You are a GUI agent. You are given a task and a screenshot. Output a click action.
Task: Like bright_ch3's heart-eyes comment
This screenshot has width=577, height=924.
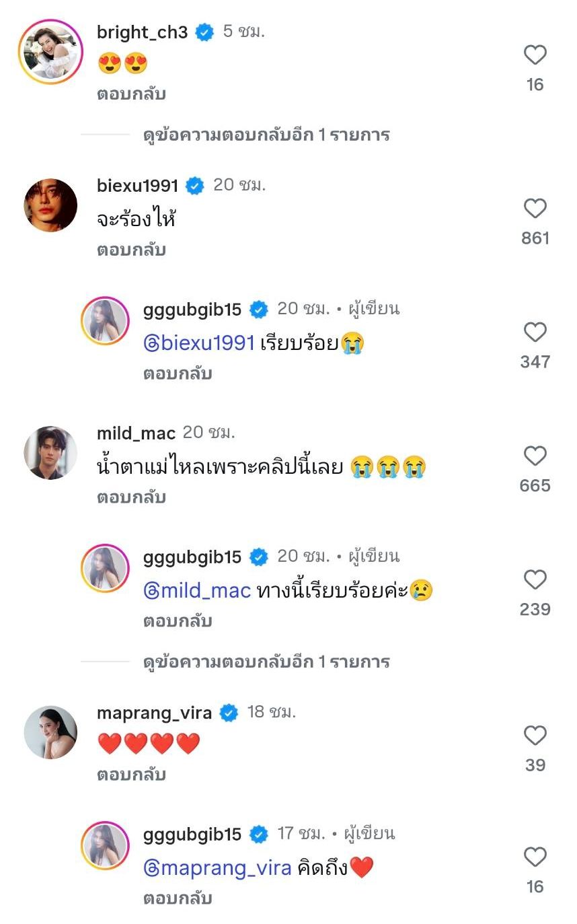tap(535, 55)
